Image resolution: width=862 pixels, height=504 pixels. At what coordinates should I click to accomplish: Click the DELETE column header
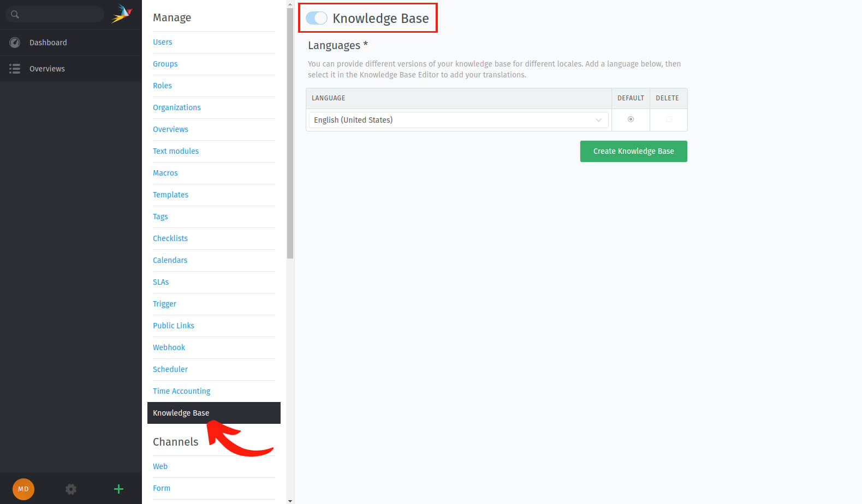coord(667,98)
